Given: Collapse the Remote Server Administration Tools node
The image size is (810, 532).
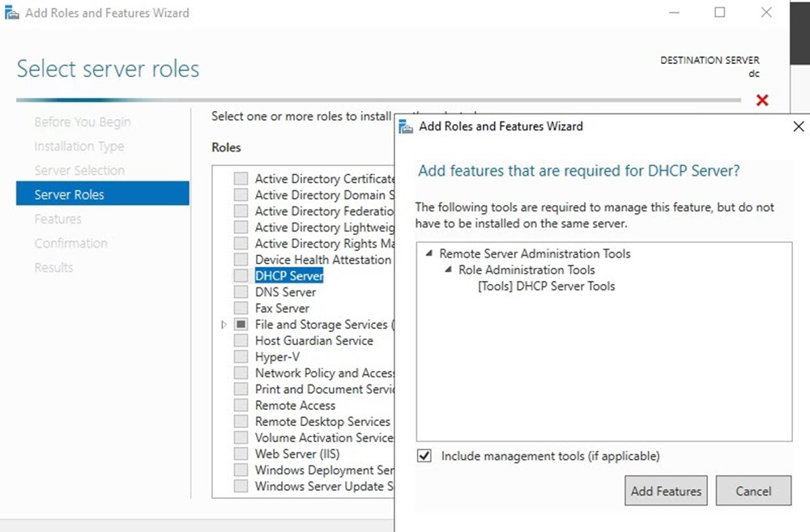Looking at the screenshot, I should pyautogui.click(x=428, y=253).
